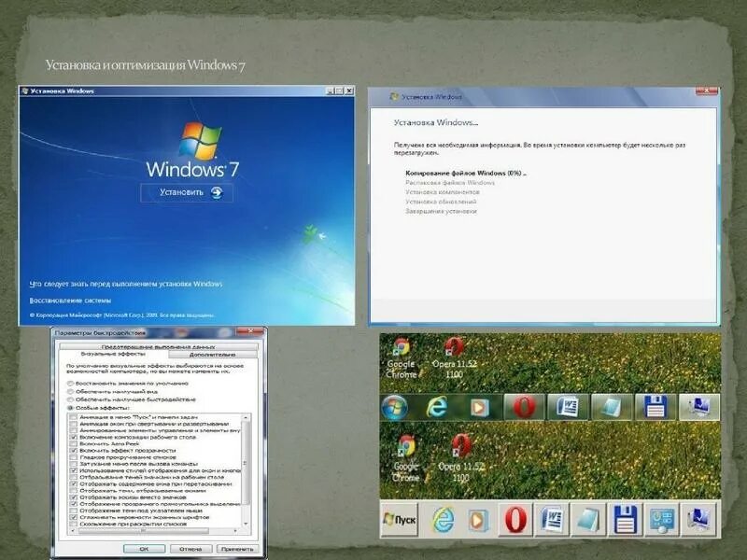The image size is (747, 560).
Task: Click the Применить button
Action: tap(237, 549)
